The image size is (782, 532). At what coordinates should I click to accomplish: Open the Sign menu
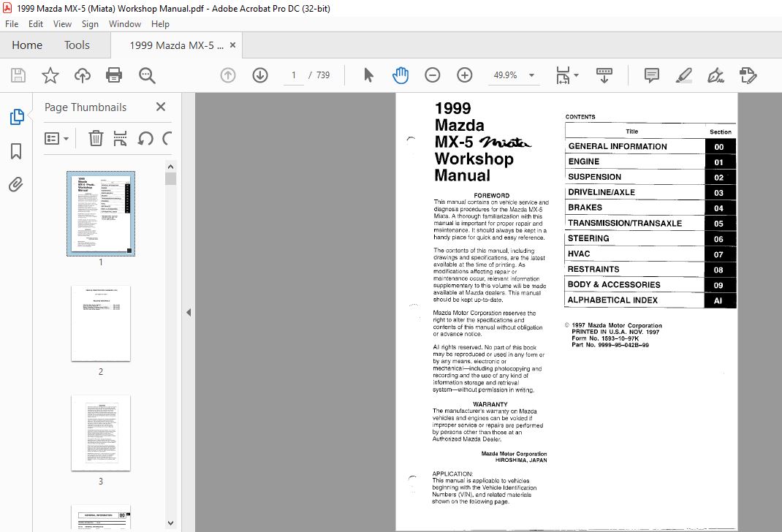[90, 24]
